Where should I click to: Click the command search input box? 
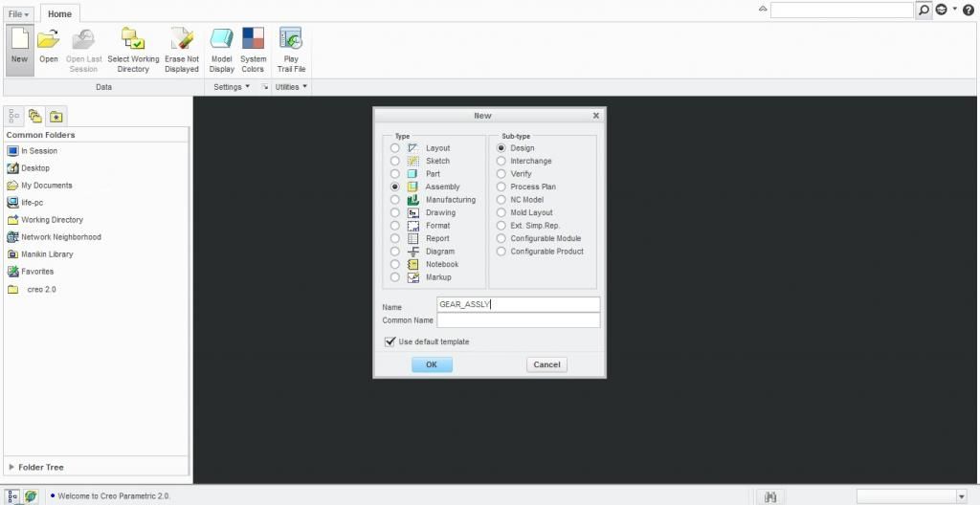pyautogui.click(x=842, y=10)
